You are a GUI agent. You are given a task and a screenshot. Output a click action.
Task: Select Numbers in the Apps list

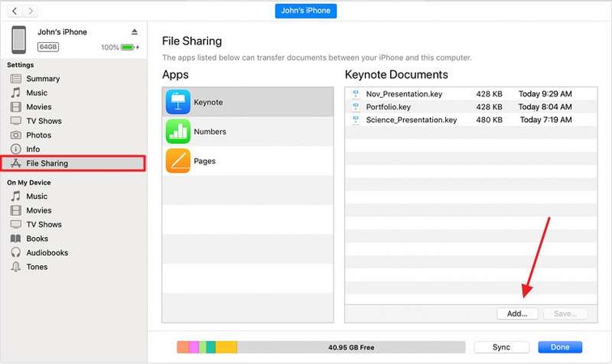coord(248,132)
